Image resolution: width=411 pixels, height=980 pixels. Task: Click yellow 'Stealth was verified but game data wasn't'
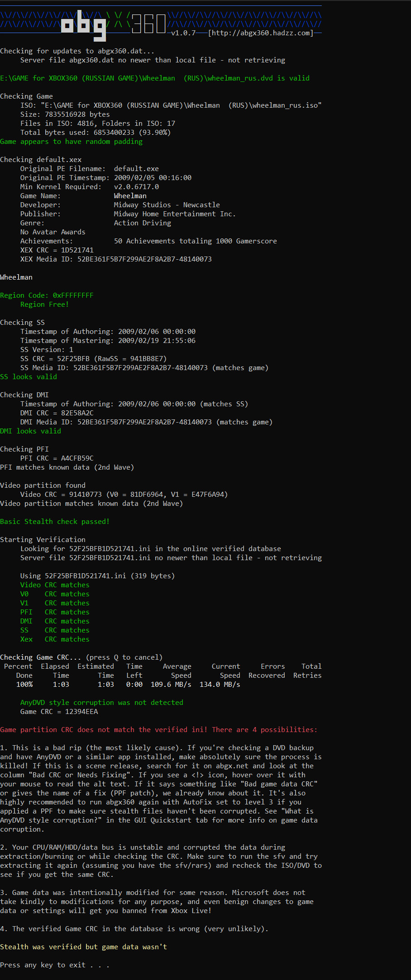(x=83, y=947)
